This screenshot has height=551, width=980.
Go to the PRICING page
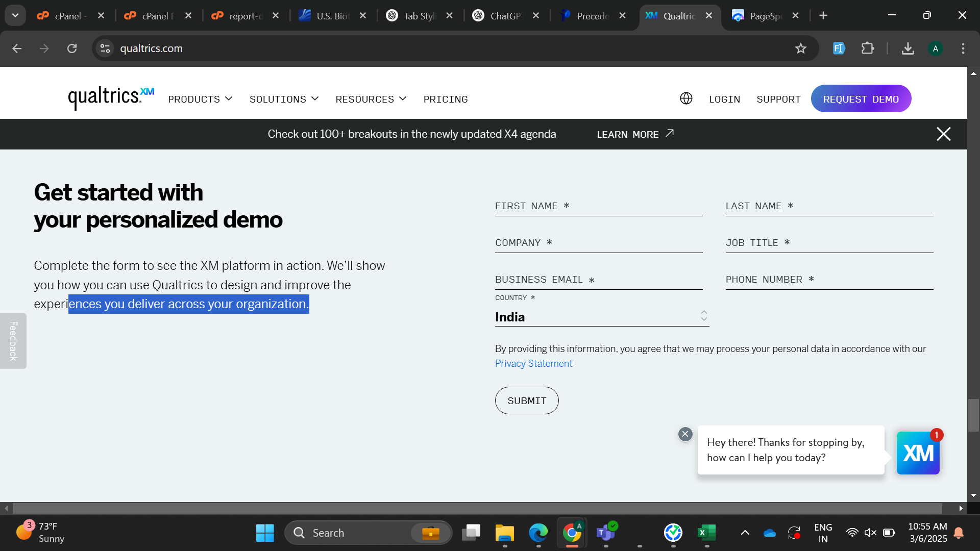point(446,99)
